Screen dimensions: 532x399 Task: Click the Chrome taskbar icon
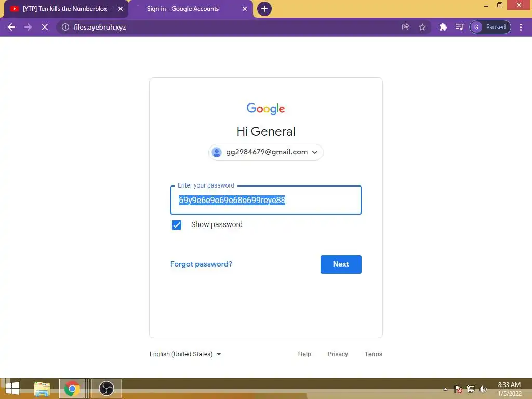coord(72,389)
